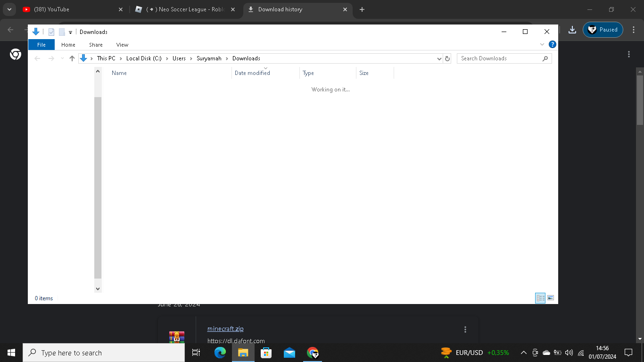The width and height of the screenshot is (644, 362).
Task: Click File Explorer taskbar icon
Action: coord(243,353)
